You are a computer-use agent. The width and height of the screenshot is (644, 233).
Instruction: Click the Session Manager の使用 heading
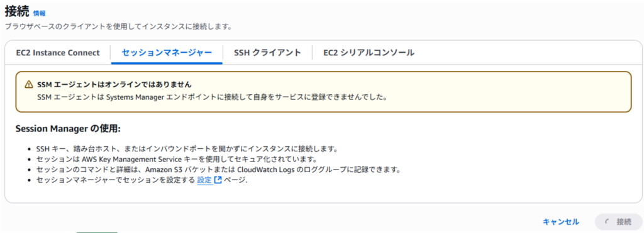point(68,129)
